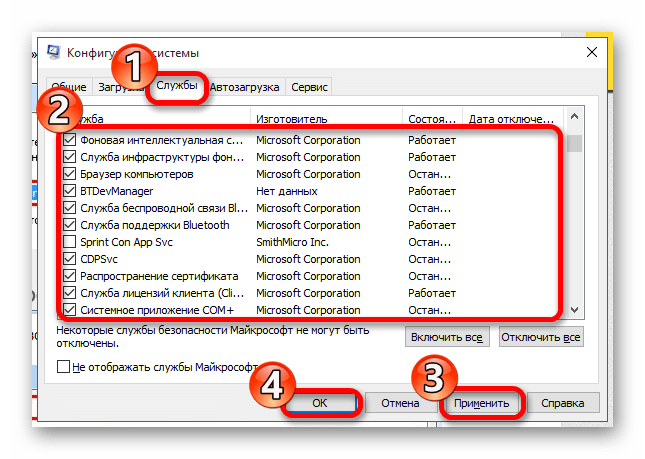Click Остан... status in Sprint Con App Svc row
This screenshot has height=459, width=645.
click(429, 242)
